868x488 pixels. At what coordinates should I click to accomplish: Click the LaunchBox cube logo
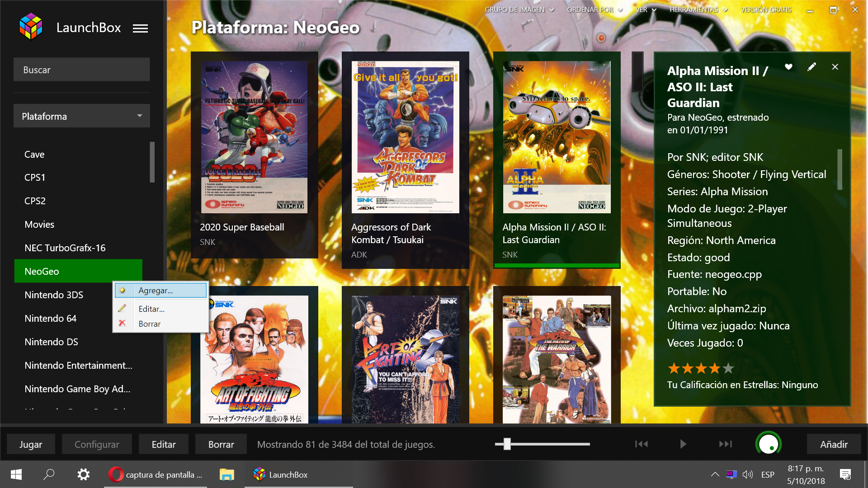tap(31, 26)
